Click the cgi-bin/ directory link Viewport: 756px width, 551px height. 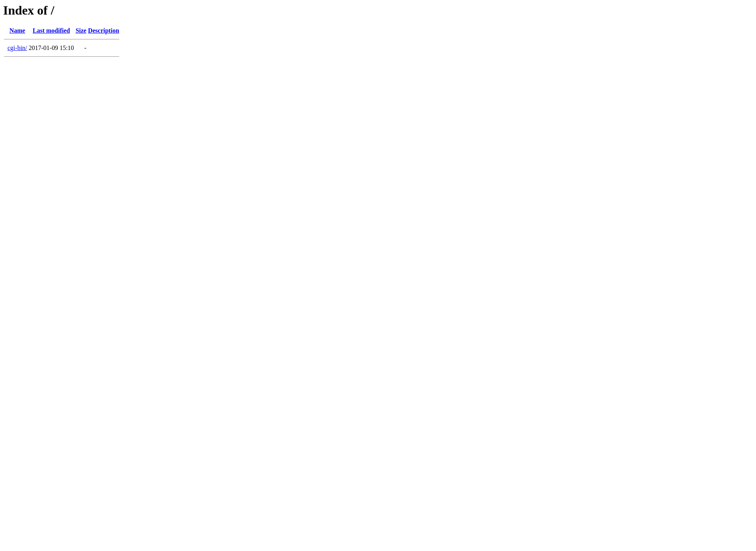pyautogui.click(x=17, y=48)
